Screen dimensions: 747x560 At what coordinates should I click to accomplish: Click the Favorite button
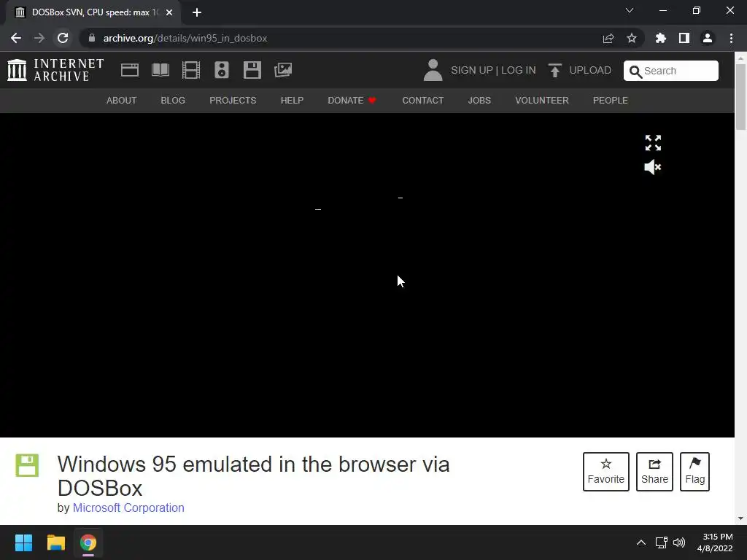(x=606, y=472)
